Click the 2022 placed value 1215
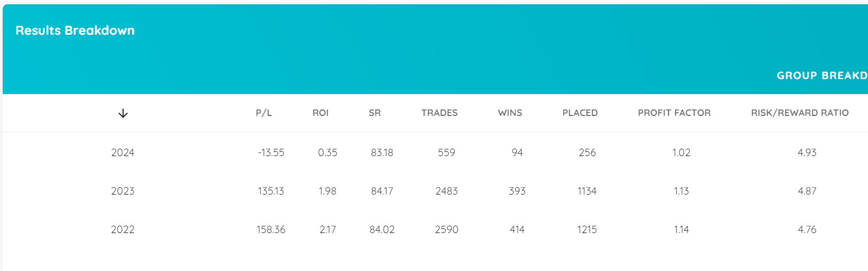 [587, 229]
